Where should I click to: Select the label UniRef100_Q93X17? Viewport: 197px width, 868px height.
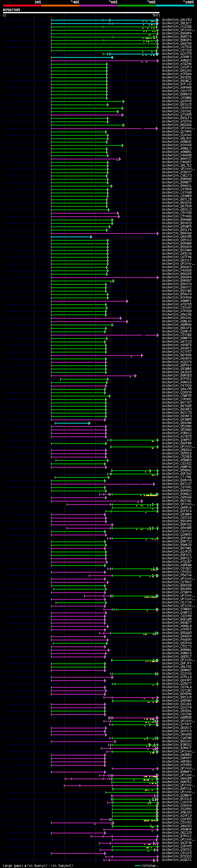tap(177, 260)
